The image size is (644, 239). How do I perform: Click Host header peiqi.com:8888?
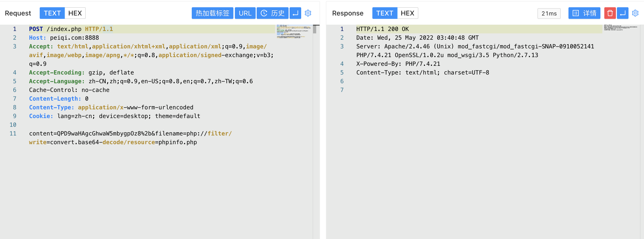coord(64,38)
